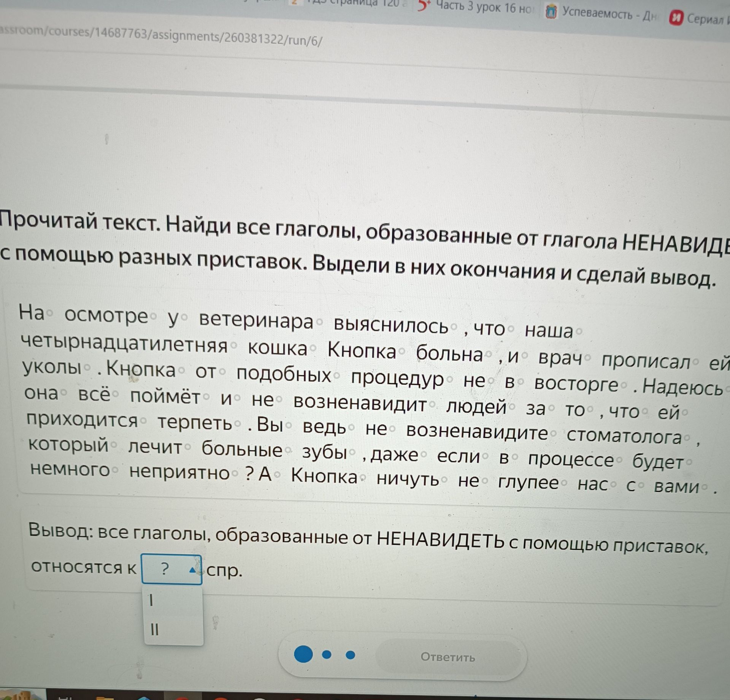Select the word 'стоматолога' in text
This screenshot has height=700, width=730.
click(x=624, y=436)
